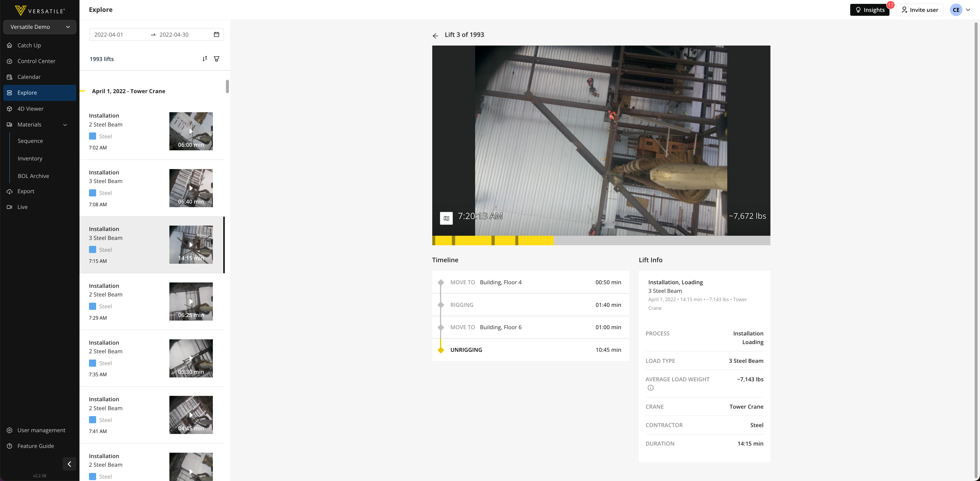
Task: Click the Steel blue swatch at 7:29 AM
Action: (x=93, y=306)
